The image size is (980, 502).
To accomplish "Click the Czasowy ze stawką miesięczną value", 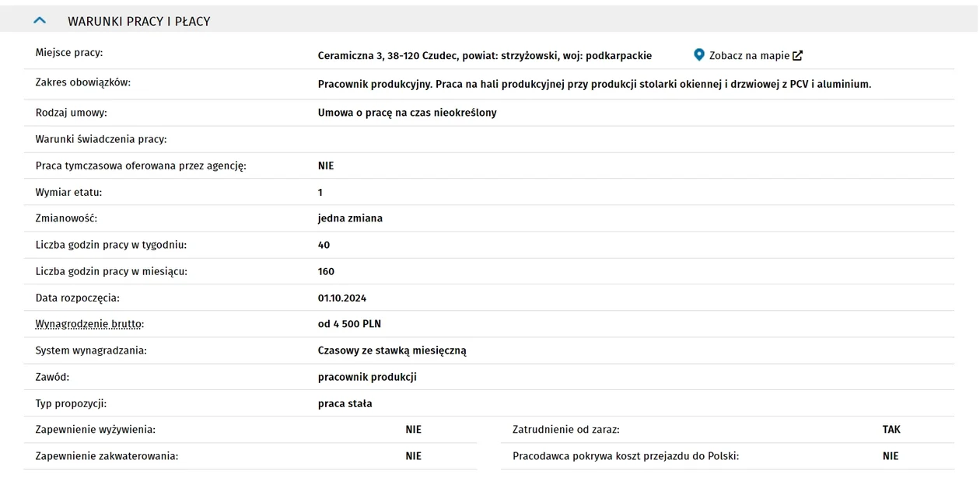I will click(392, 350).
